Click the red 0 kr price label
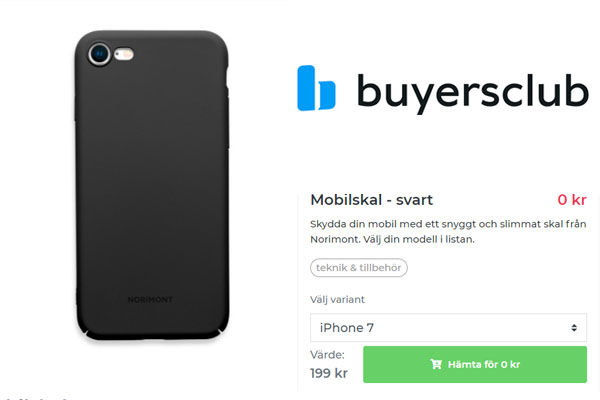600x400 pixels. click(x=572, y=200)
